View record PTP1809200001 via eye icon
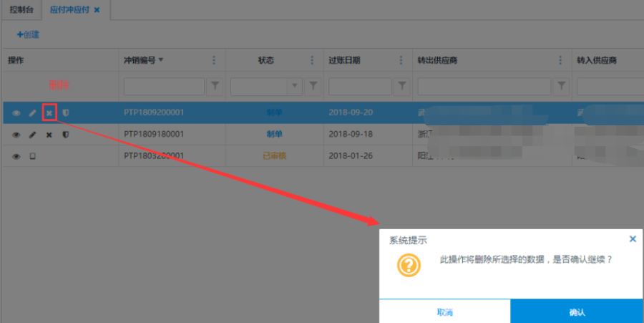 [16, 112]
